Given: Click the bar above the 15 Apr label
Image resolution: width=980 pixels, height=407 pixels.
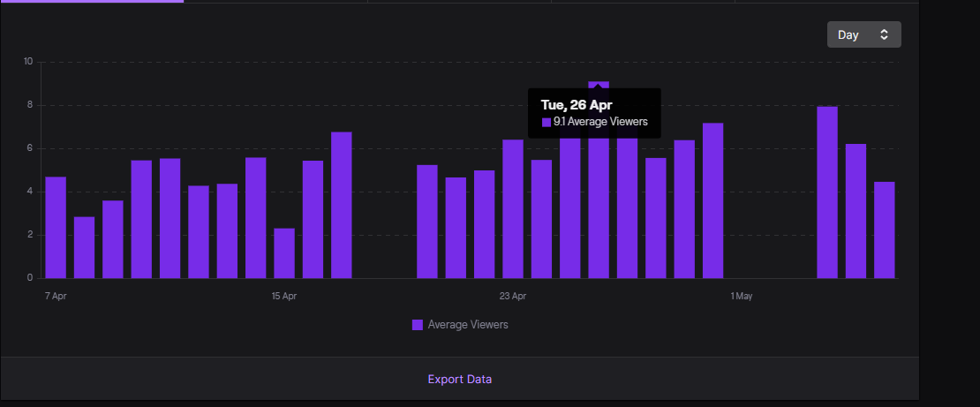Looking at the screenshot, I should coord(284,253).
